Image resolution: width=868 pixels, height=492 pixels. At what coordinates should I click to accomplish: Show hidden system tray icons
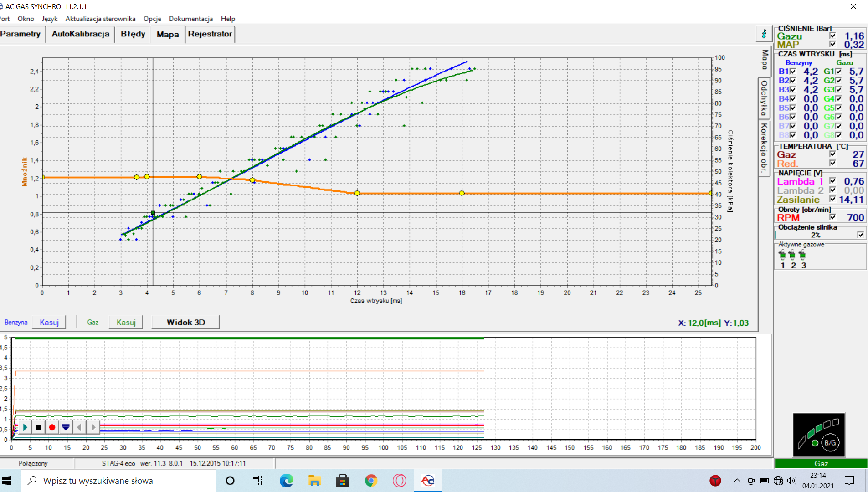click(737, 481)
